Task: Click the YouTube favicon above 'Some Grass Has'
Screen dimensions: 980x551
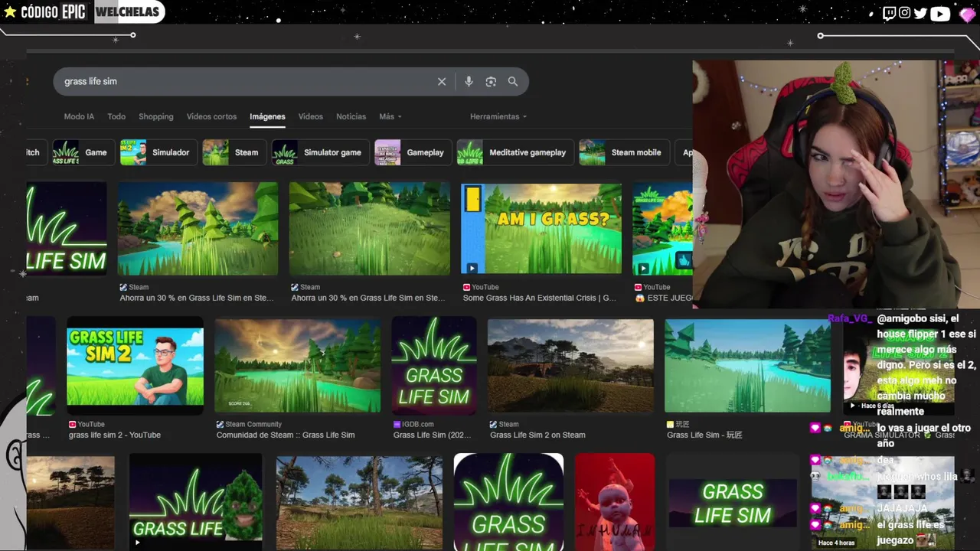Action: (x=466, y=287)
